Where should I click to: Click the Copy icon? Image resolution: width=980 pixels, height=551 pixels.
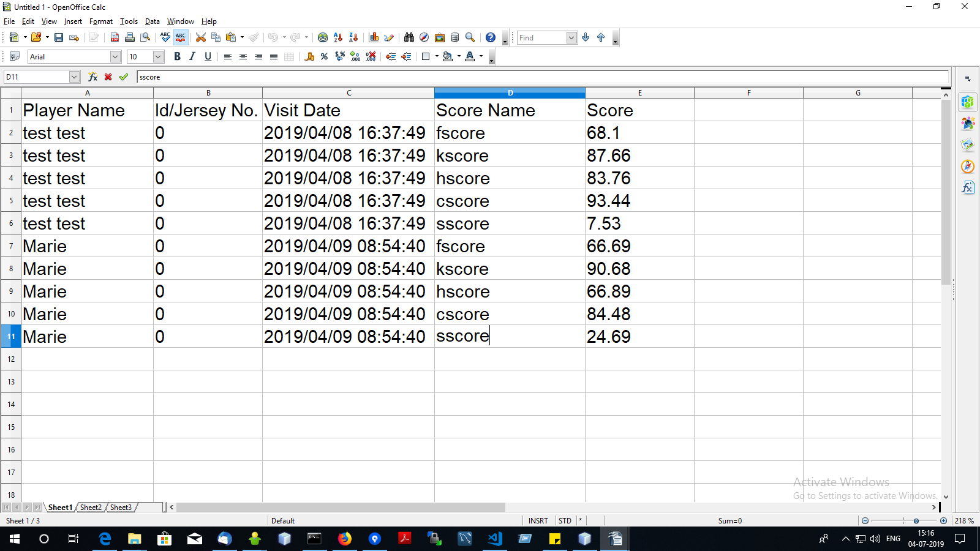pos(216,37)
